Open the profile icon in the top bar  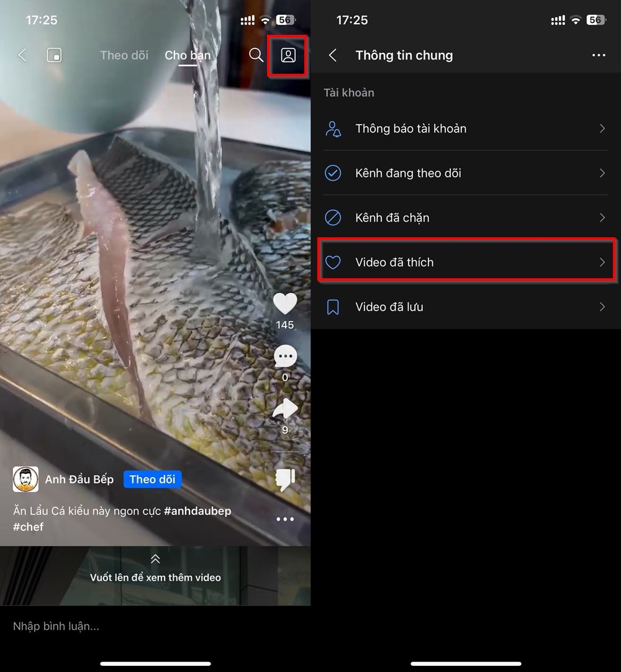point(287,56)
